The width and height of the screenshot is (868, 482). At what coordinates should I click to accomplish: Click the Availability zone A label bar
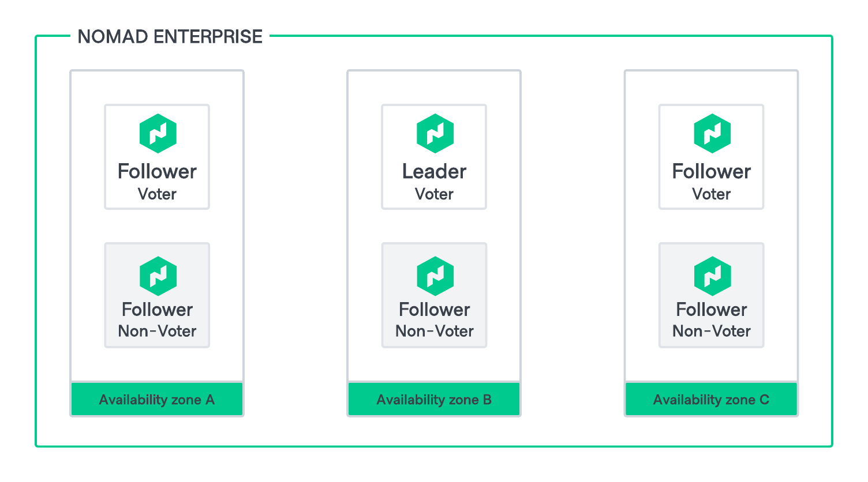click(157, 399)
